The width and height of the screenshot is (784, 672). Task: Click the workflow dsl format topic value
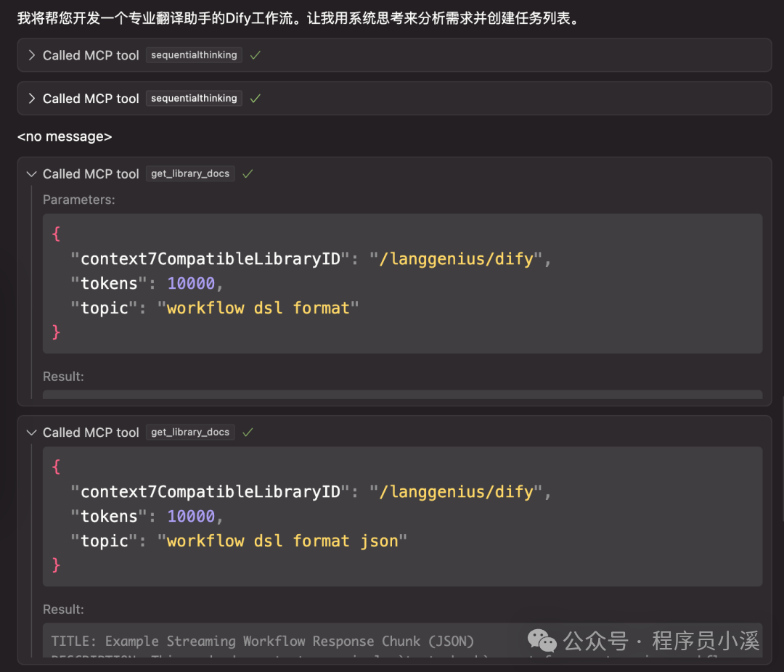[x=258, y=308]
